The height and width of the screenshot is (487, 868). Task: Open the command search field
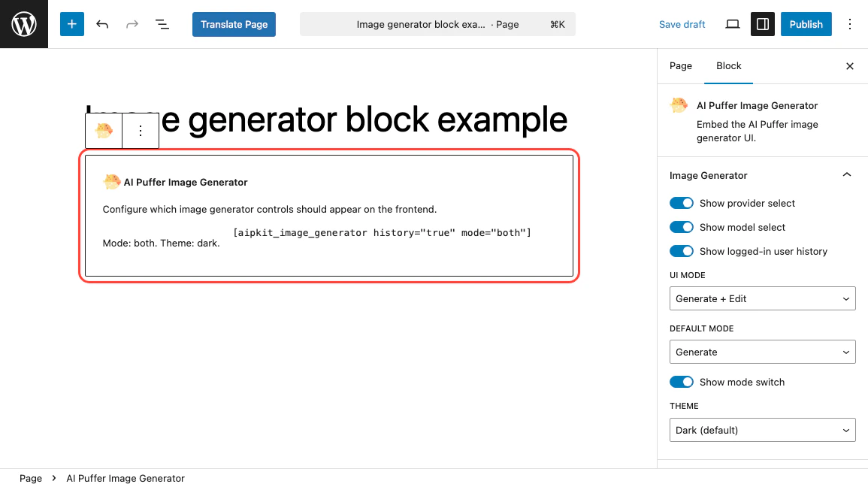click(x=437, y=23)
